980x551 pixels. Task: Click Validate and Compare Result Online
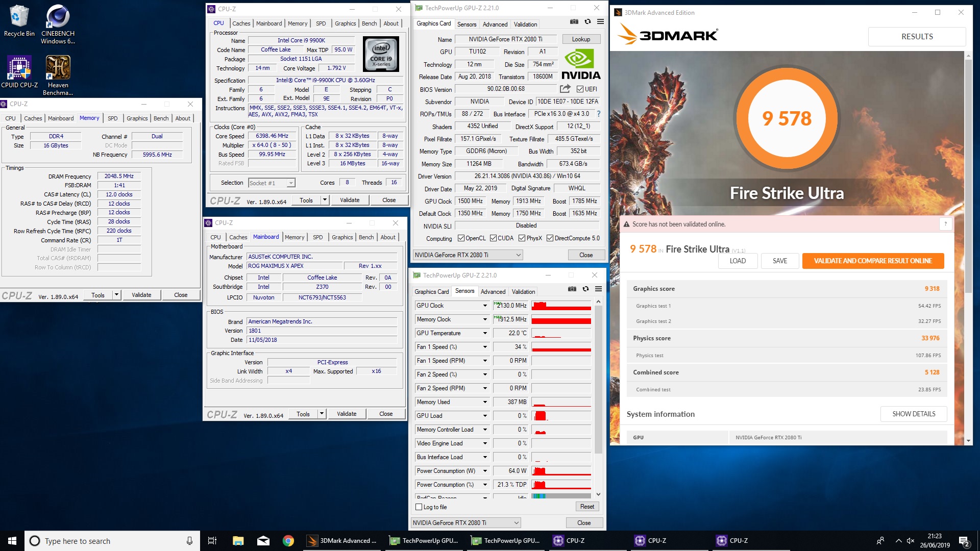tap(873, 261)
